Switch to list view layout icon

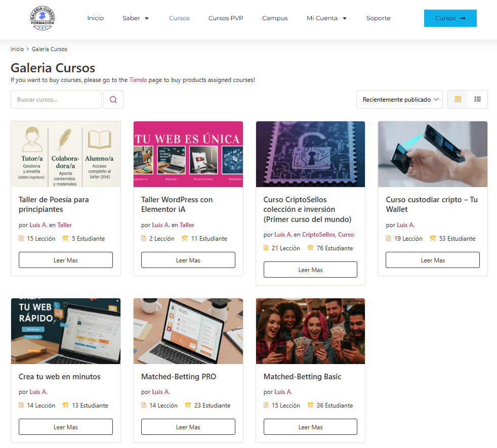477,100
